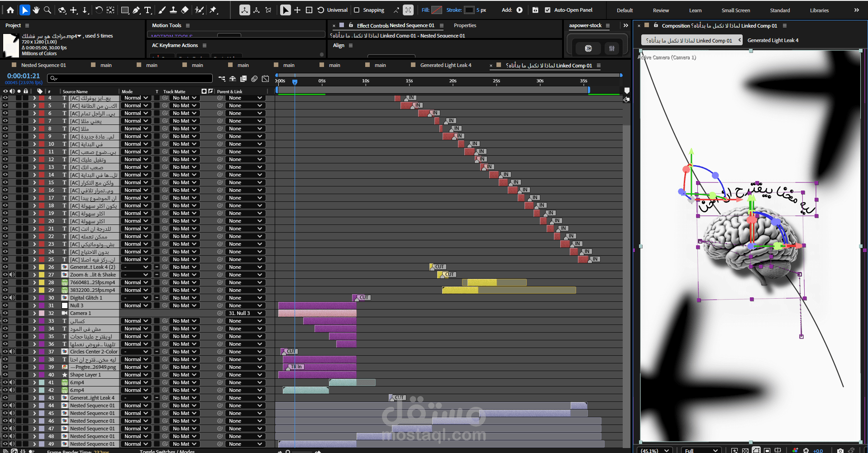The image size is (868, 453).
Task: Select the Eraser tool
Action: click(185, 10)
